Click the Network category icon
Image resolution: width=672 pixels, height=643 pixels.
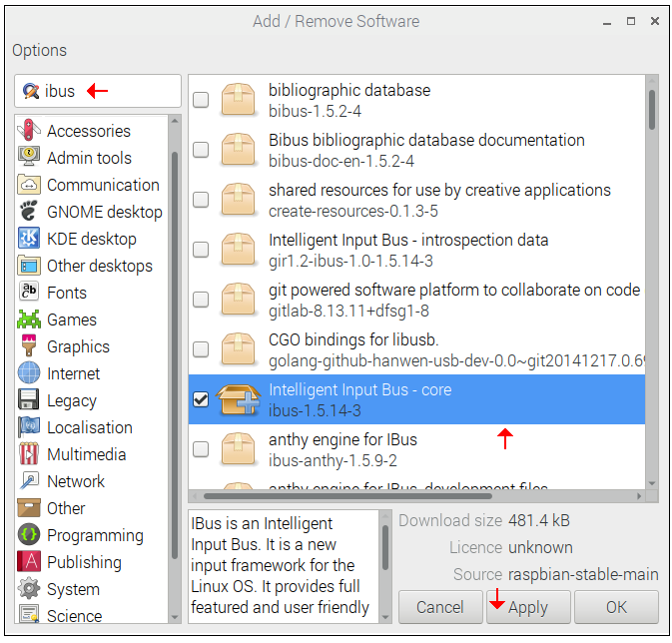pyautogui.click(x=29, y=481)
